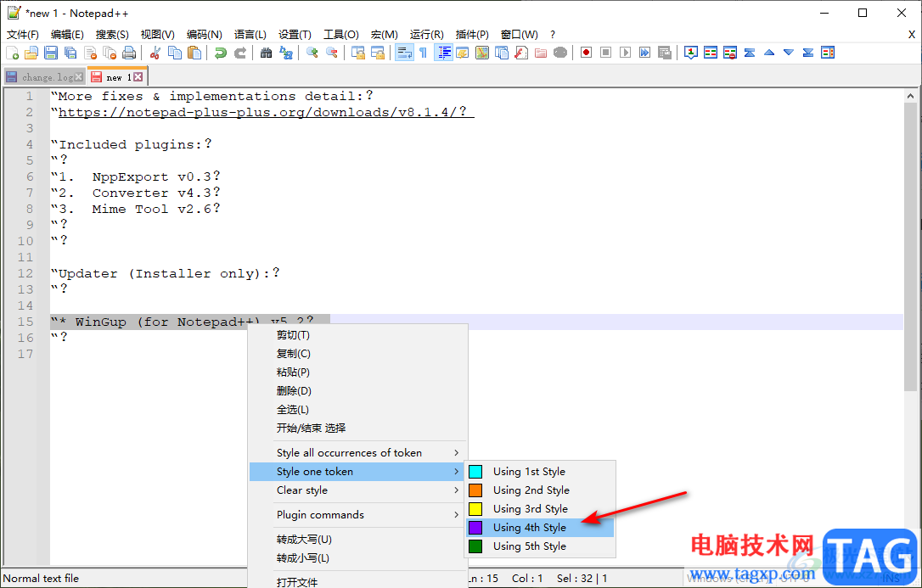This screenshot has width=922, height=588.
Task: Select Using 5th Style option
Action: pos(540,546)
